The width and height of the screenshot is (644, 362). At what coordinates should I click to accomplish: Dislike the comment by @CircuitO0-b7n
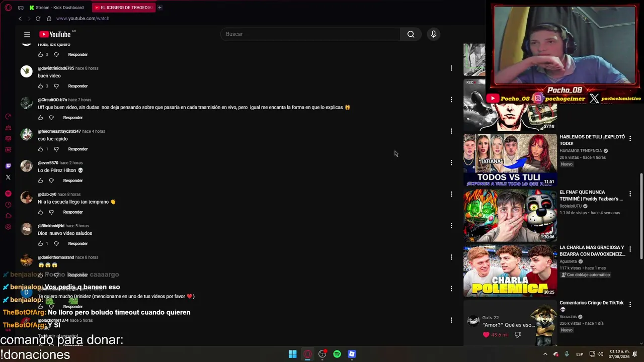[51, 118]
